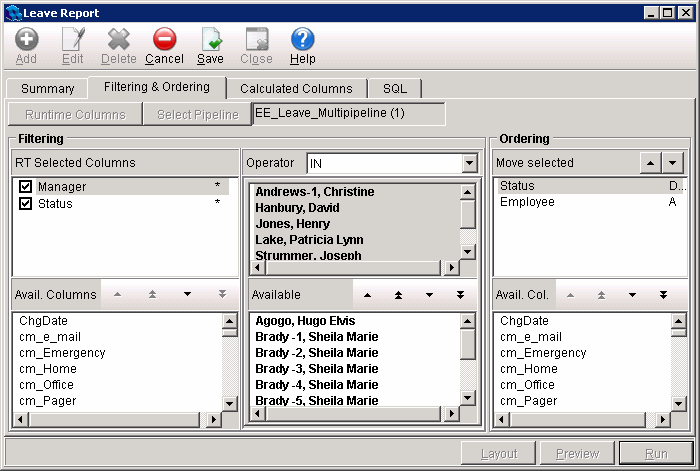Image resolution: width=700 pixels, height=471 pixels.
Task: Switch to the Summary tab
Action: click(47, 89)
